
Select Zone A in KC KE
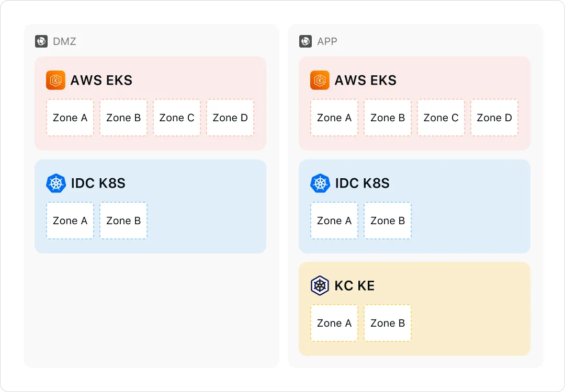pyautogui.click(x=334, y=323)
